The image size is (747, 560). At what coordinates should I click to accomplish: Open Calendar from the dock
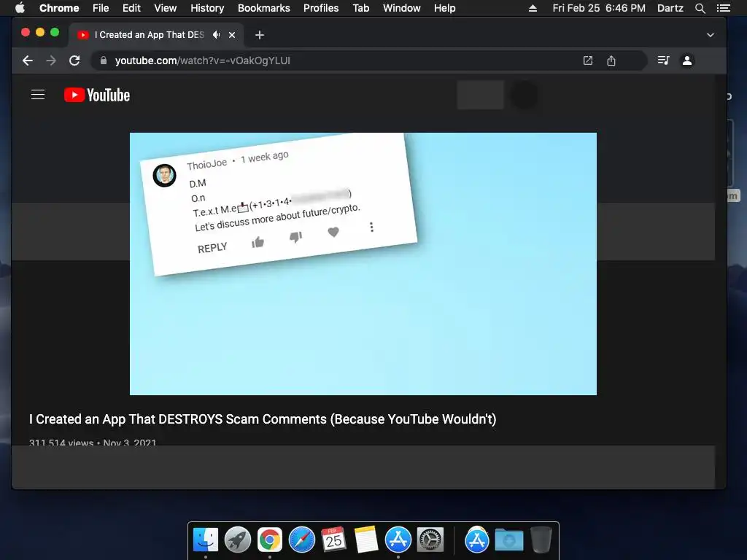pos(333,540)
